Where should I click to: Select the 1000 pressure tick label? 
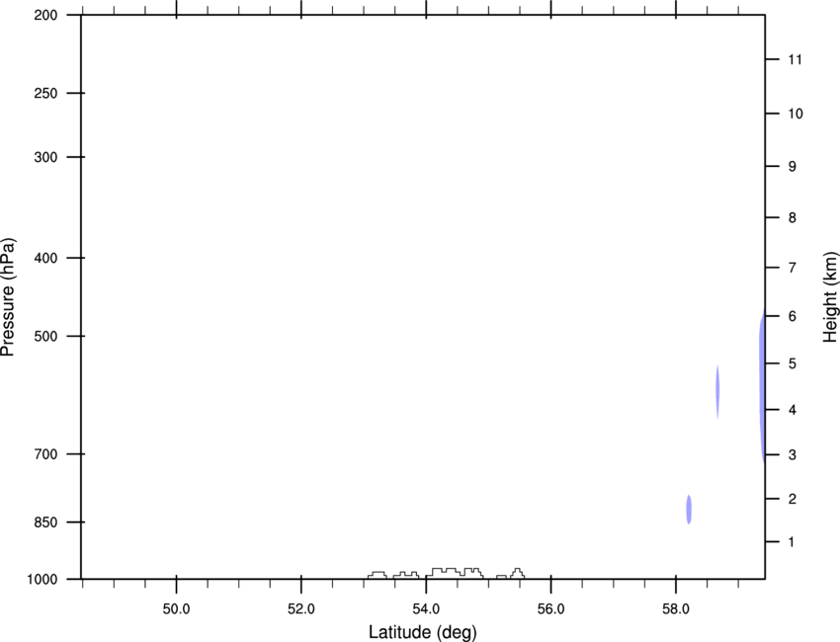point(42,579)
